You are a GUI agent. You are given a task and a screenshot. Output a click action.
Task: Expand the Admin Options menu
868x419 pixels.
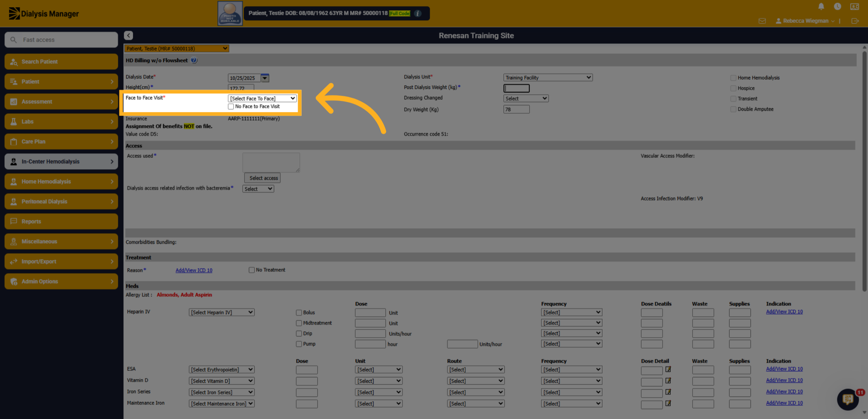click(61, 281)
